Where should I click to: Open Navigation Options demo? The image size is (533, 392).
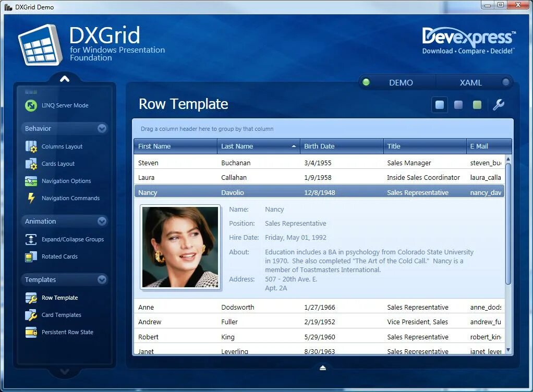point(66,181)
